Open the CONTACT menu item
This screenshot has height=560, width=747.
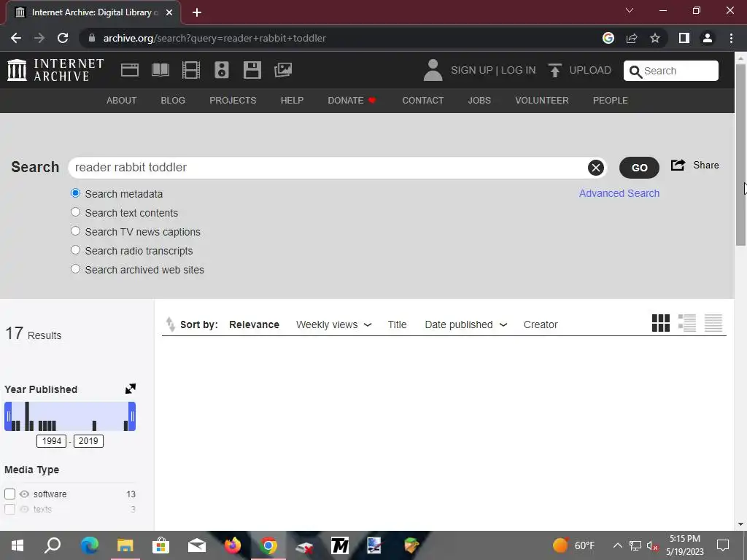[422, 101]
